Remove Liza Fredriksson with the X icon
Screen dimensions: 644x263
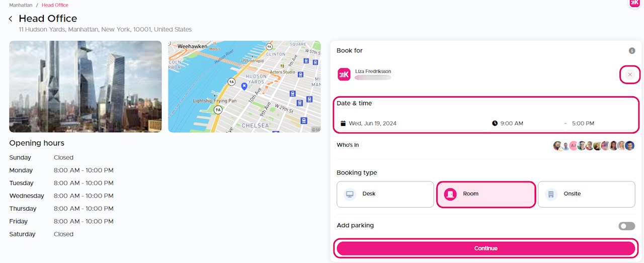pos(630,75)
